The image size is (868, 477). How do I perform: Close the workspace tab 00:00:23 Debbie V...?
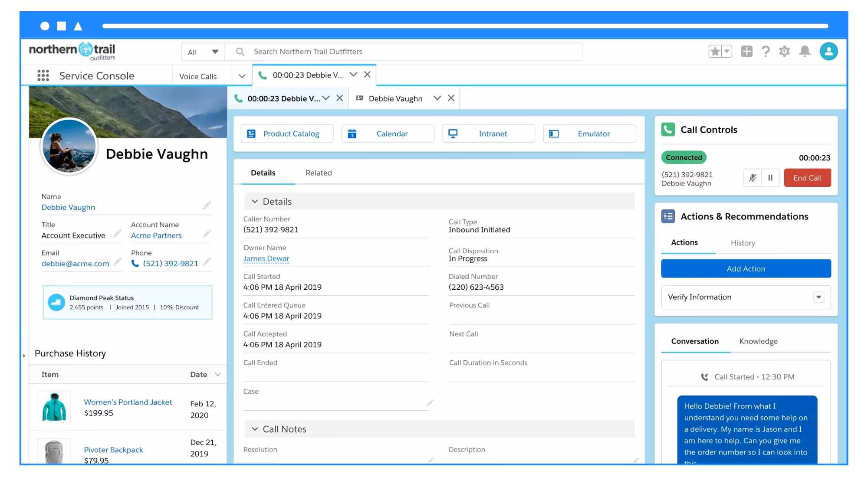coord(367,75)
